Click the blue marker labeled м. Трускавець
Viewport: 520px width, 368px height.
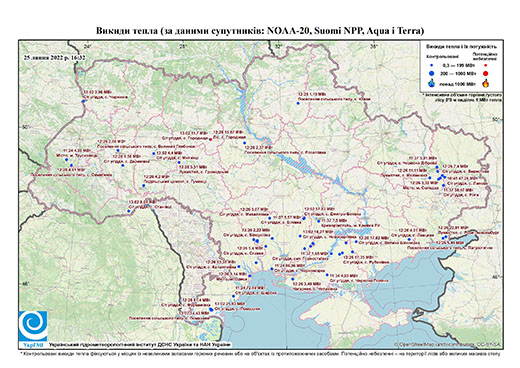click(x=67, y=160)
